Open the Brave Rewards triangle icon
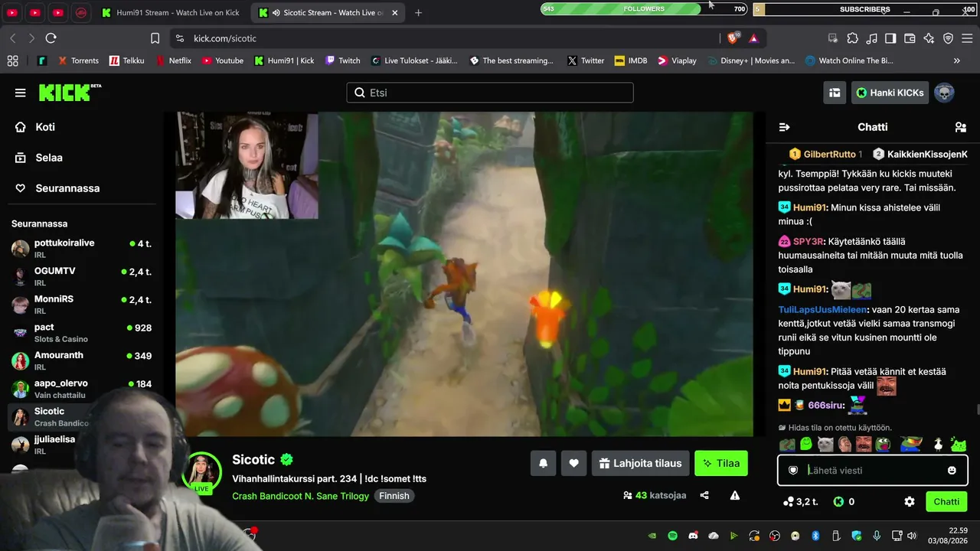The image size is (980, 551). click(753, 38)
